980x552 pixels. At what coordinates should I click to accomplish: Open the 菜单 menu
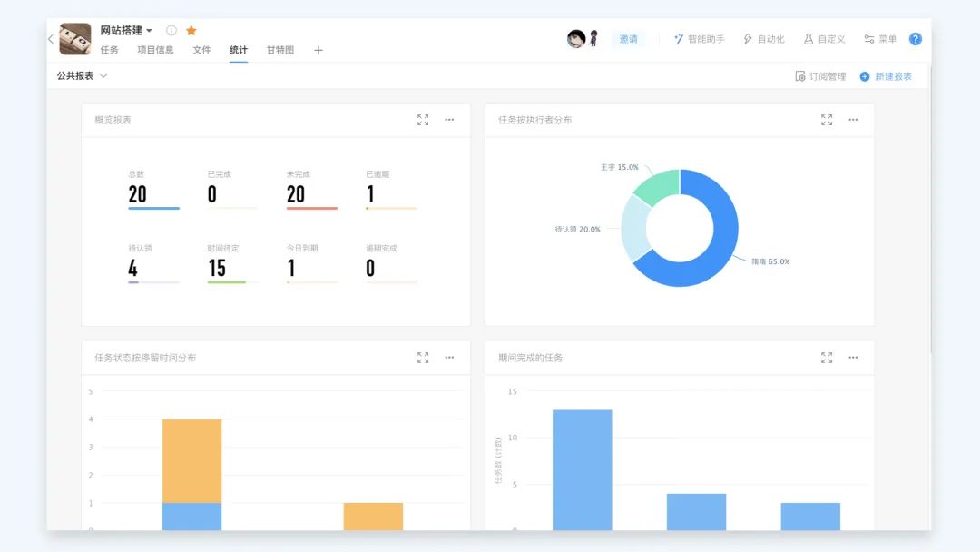click(880, 39)
